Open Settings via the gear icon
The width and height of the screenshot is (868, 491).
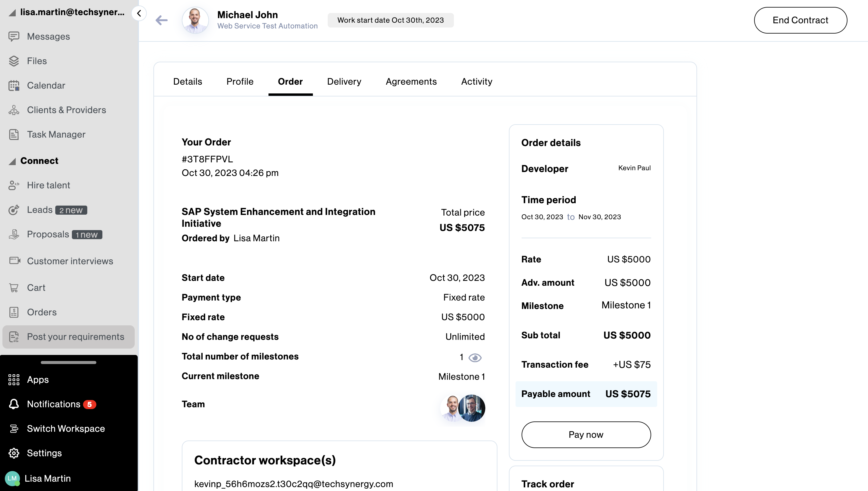(14, 453)
